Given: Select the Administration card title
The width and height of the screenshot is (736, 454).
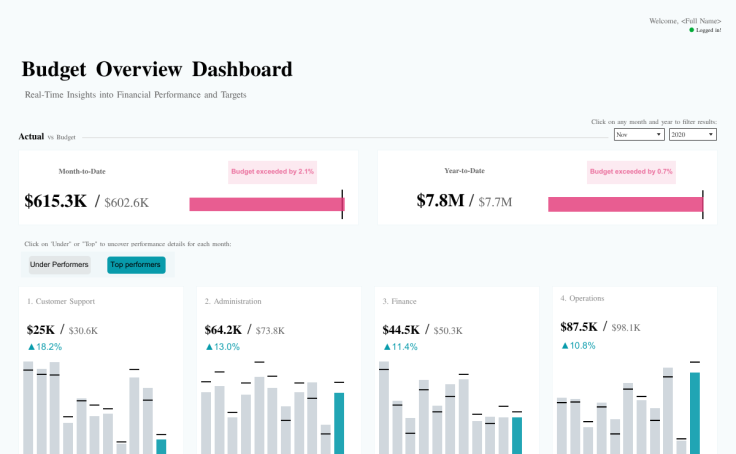Looking at the screenshot, I should [233, 301].
